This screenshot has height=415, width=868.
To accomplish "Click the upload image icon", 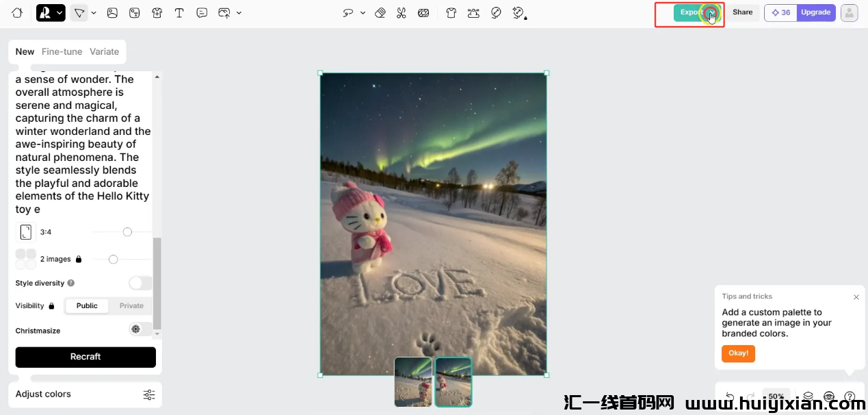I will [224, 12].
